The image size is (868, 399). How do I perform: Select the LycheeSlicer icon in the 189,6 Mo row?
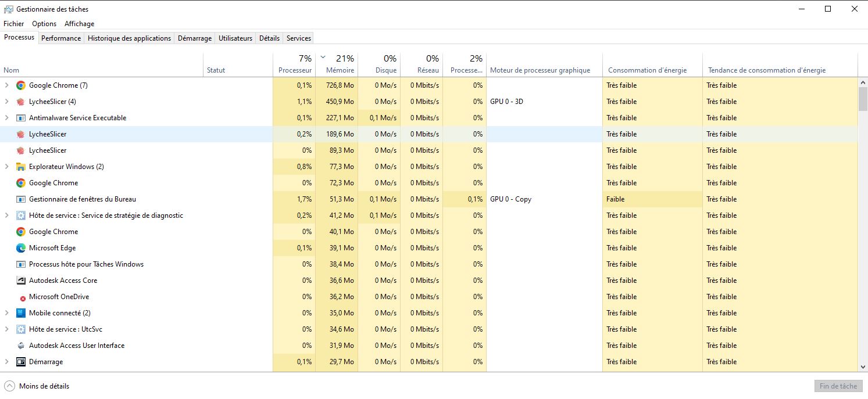pyautogui.click(x=20, y=134)
